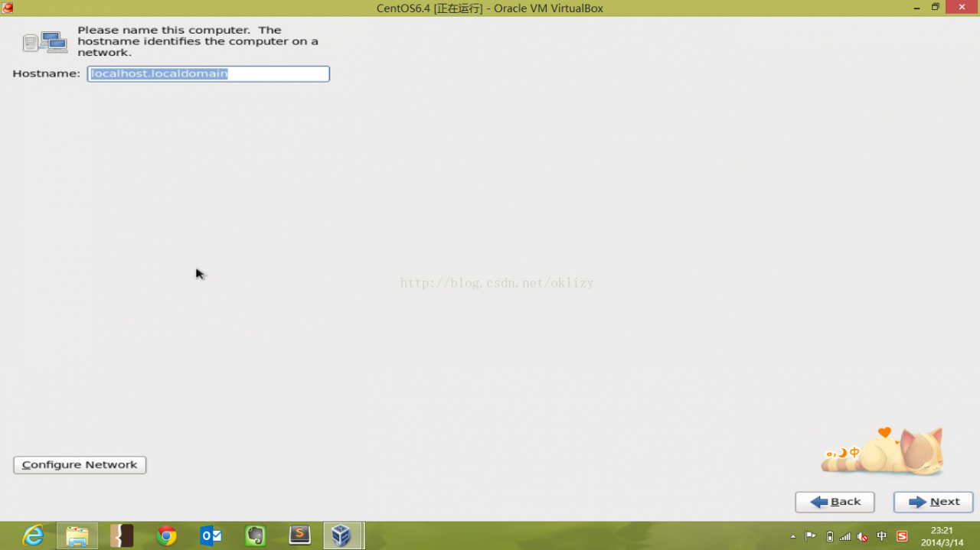Screen dimensions: 980x550
Task: Toggle the Chinese input language indicator
Action: pos(882,536)
